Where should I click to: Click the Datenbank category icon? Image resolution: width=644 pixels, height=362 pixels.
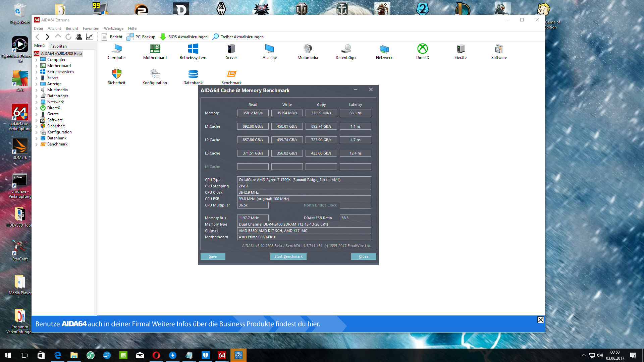coord(193,74)
